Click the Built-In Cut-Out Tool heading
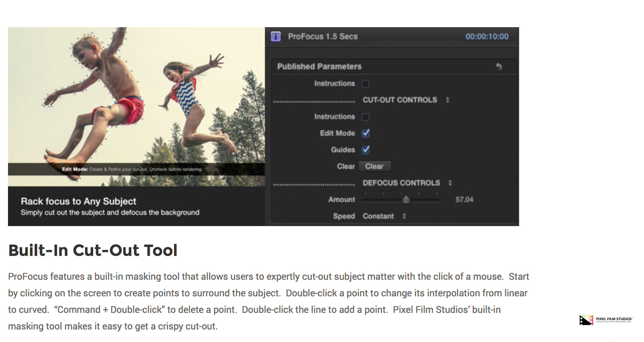 coord(93,250)
